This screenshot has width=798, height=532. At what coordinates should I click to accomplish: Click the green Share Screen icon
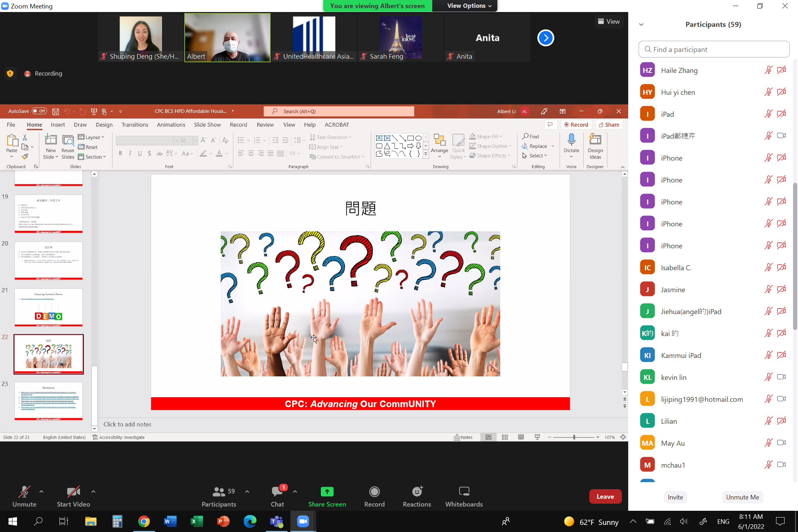[327, 491]
